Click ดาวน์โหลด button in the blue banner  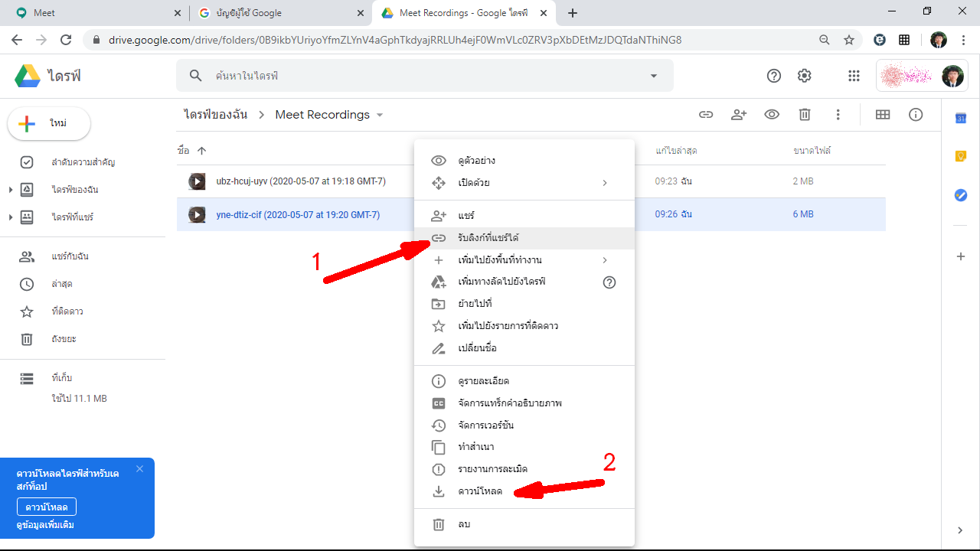[x=47, y=507]
